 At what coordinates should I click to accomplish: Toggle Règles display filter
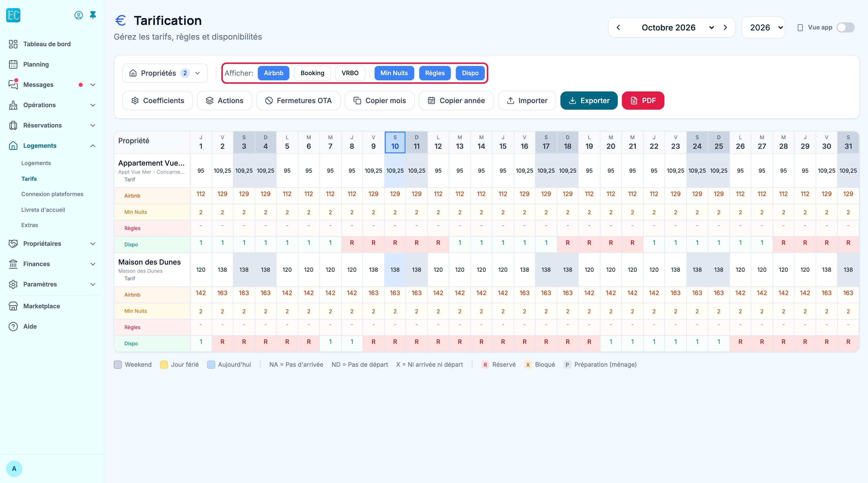click(435, 73)
